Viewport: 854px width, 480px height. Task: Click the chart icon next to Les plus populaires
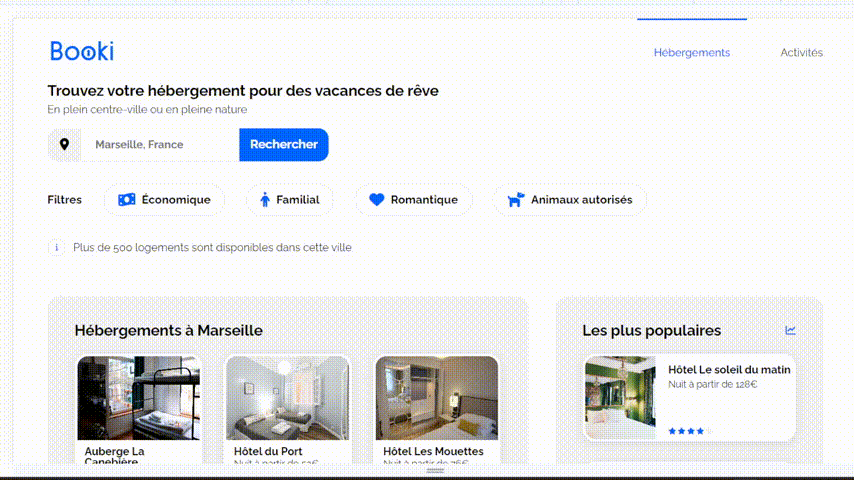point(790,330)
